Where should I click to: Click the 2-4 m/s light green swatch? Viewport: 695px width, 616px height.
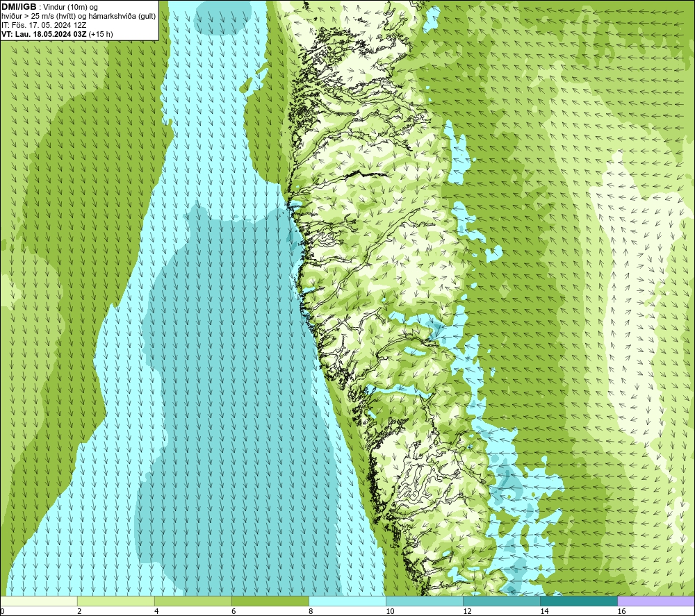click(115, 601)
